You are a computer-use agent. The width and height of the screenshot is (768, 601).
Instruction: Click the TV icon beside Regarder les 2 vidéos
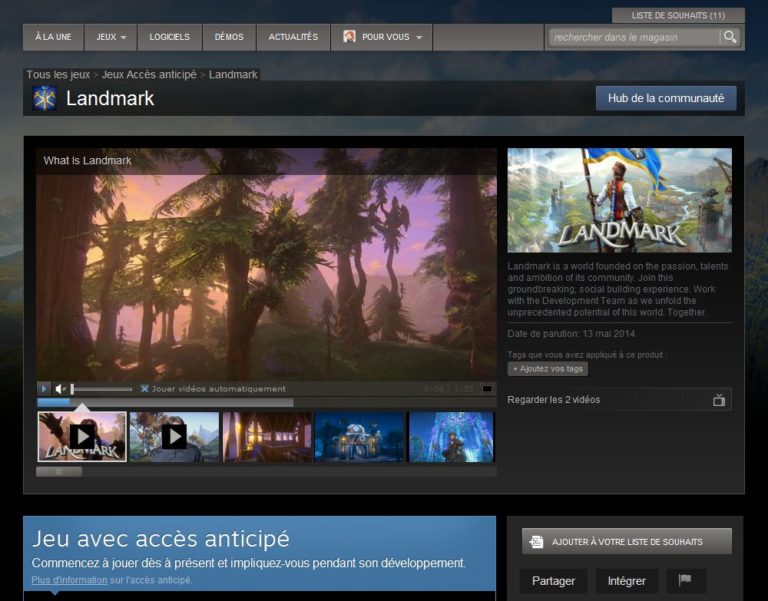tap(719, 400)
